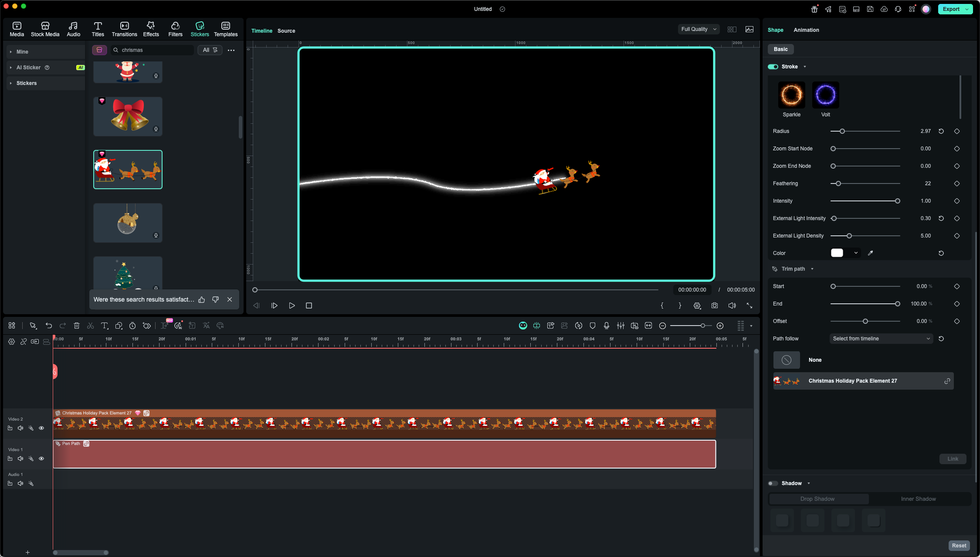Toggle the Stroke switch off

(x=773, y=67)
